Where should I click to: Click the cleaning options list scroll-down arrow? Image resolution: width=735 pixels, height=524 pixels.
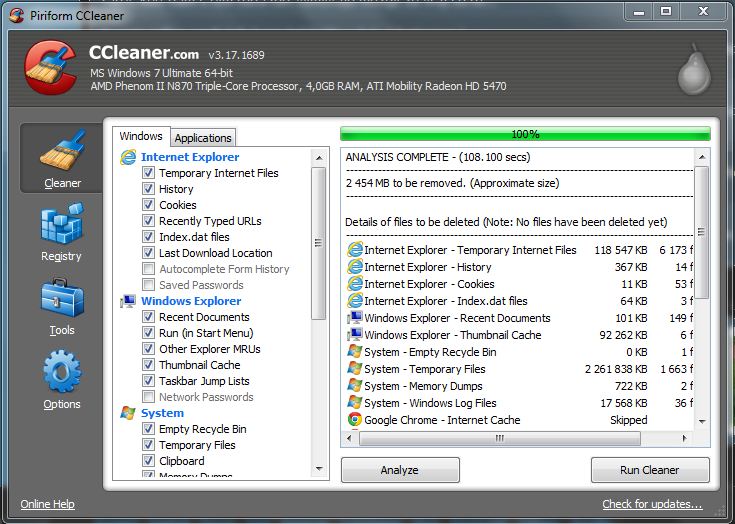pyautogui.click(x=319, y=469)
